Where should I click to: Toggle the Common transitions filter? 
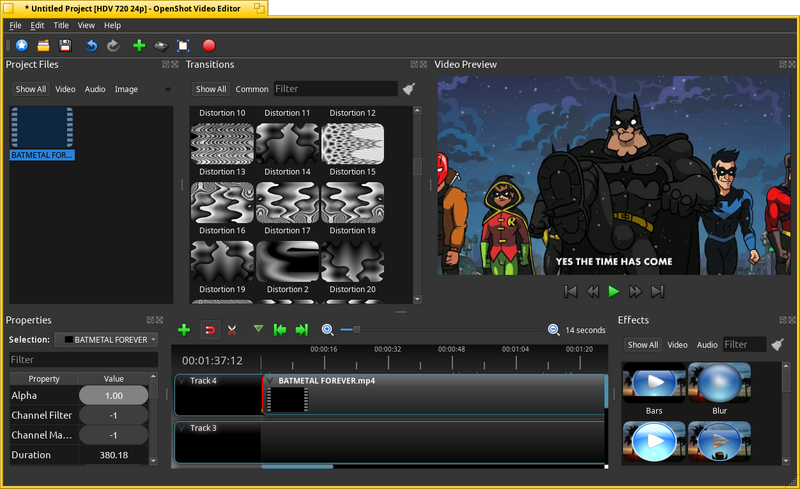click(252, 89)
